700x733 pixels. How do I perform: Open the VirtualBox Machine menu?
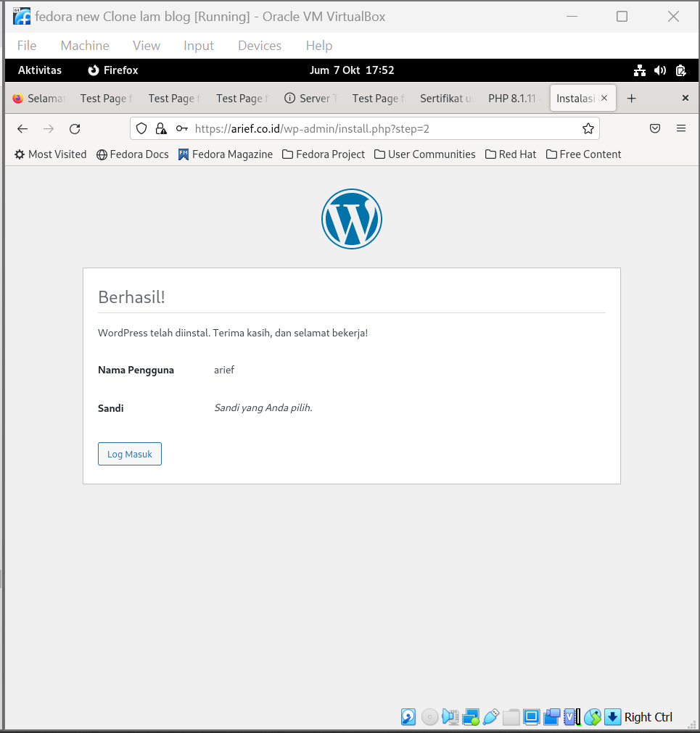pyautogui.click(x=85, y=46)
